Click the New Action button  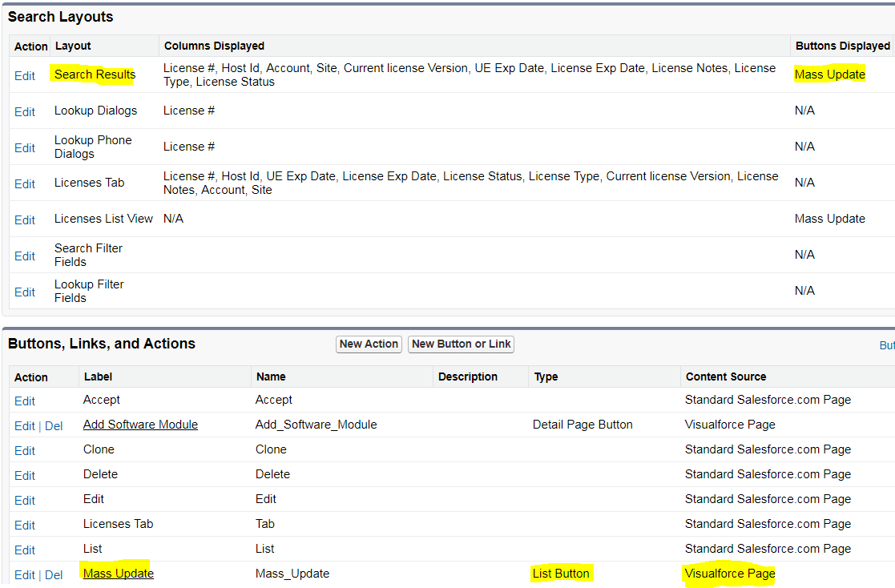pos(369,344)
